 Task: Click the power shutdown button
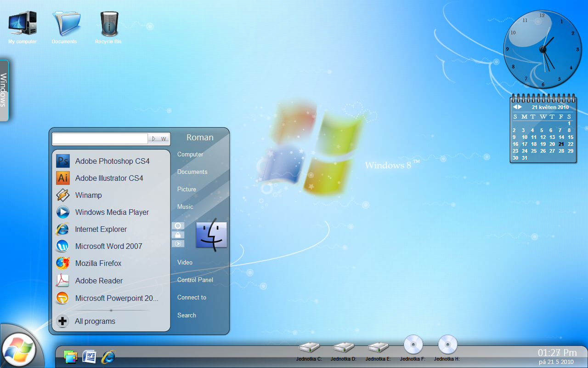click(178, 226)
